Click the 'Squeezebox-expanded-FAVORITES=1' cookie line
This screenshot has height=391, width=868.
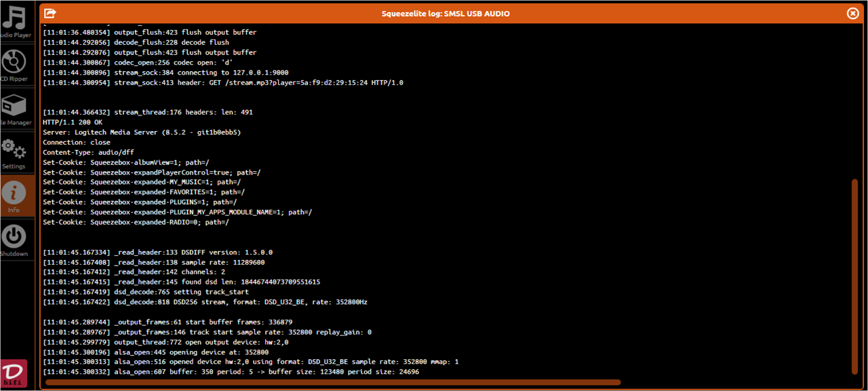click(144, 192)
